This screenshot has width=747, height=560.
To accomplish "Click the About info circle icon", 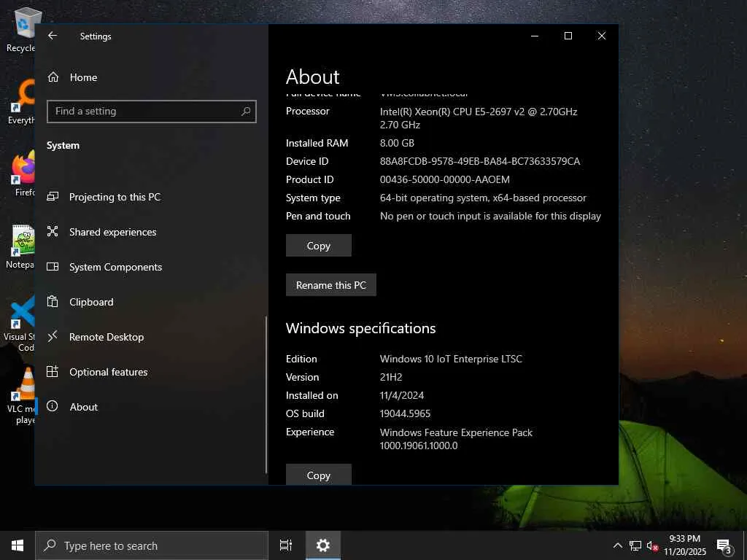I will pyautogui.click(x=53, y=406).
